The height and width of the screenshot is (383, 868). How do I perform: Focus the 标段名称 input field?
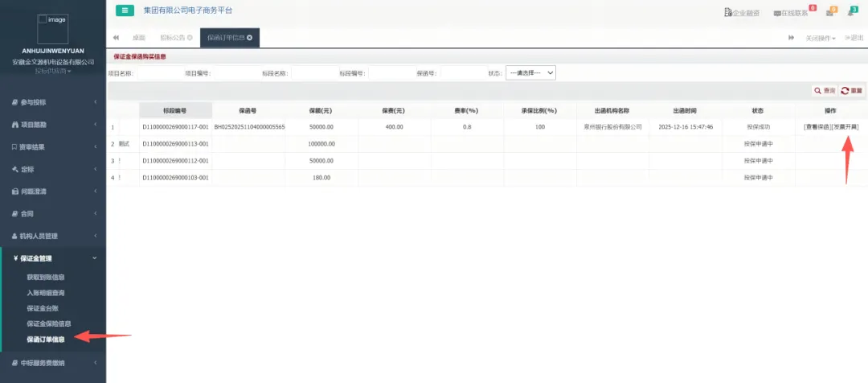(315, 73)
